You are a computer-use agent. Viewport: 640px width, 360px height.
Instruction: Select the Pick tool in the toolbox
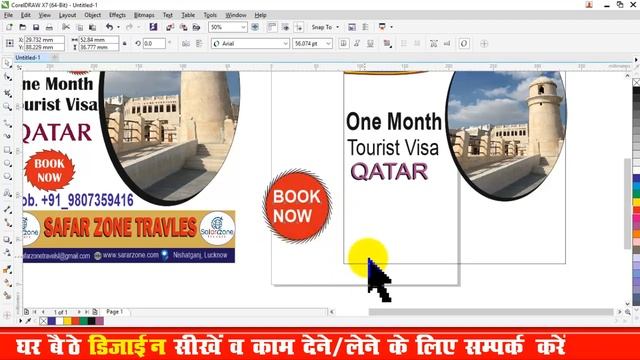click(x=7, y=63)
